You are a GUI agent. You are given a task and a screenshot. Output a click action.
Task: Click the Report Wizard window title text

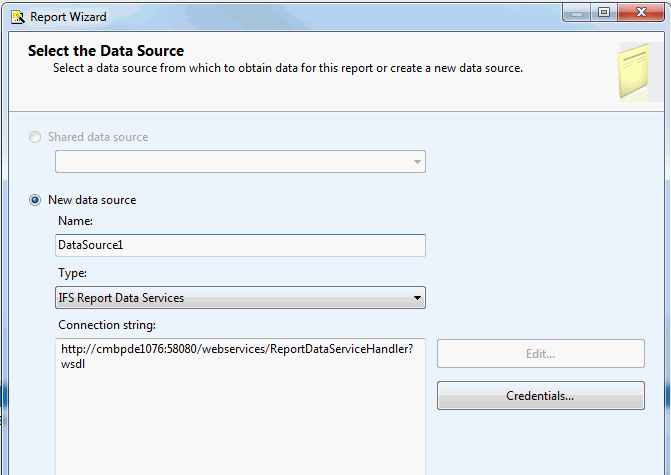tap(68, 17)
